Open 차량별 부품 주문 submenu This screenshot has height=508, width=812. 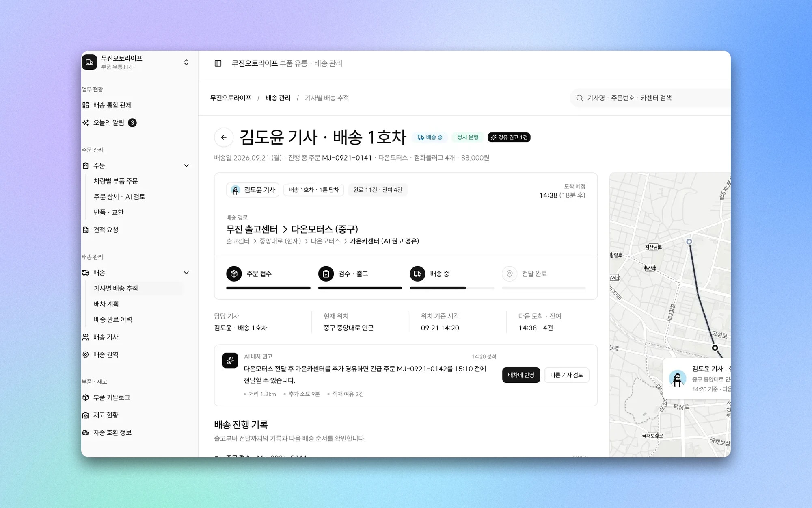click(x=116, y=181)
